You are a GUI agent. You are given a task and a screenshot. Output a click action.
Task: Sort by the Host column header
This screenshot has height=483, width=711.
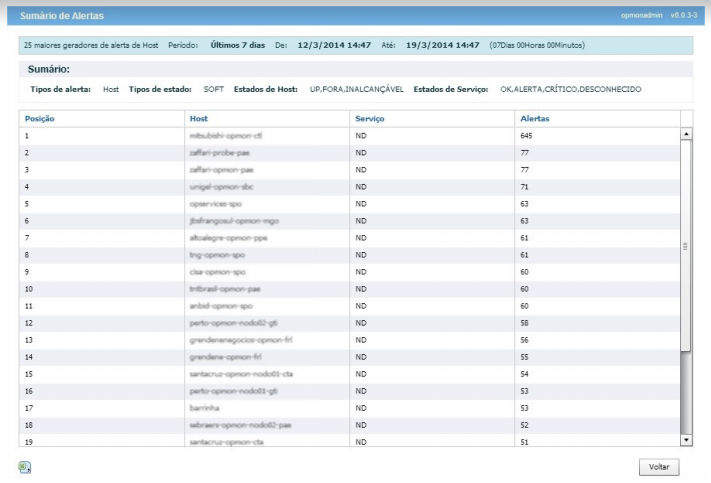[198, 118]
